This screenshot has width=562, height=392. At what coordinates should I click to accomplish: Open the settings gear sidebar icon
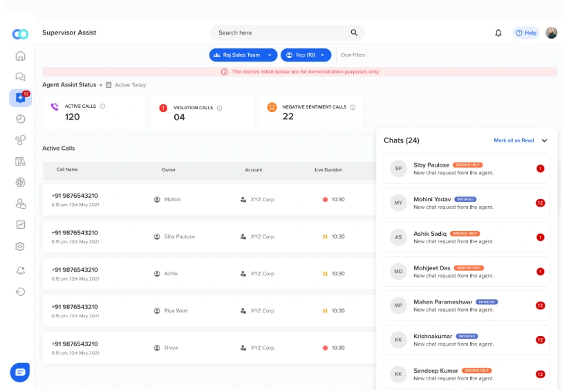[x=21, y=247]
